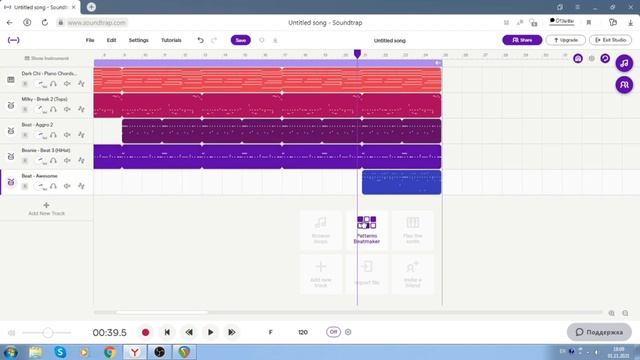Undo the last action

point(200,40)
